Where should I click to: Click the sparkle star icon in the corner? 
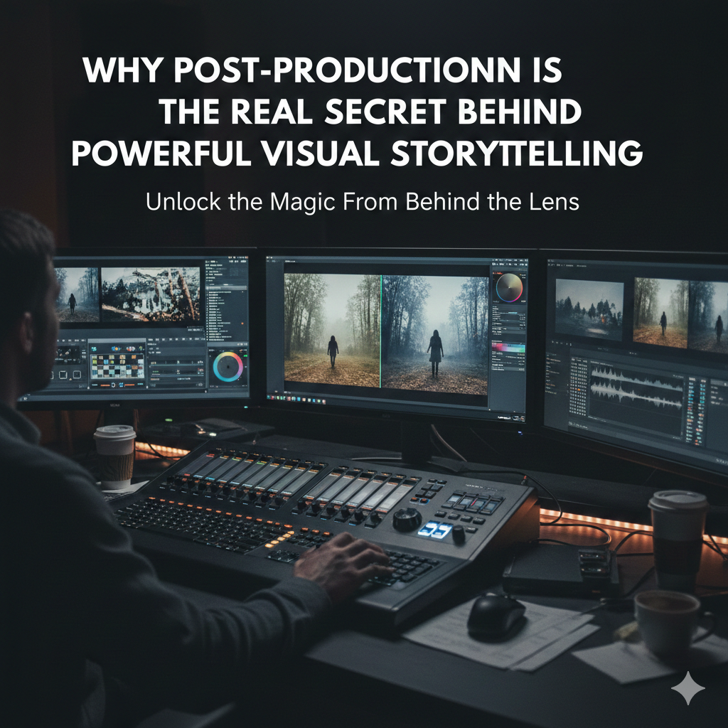(x=687, y=688)
